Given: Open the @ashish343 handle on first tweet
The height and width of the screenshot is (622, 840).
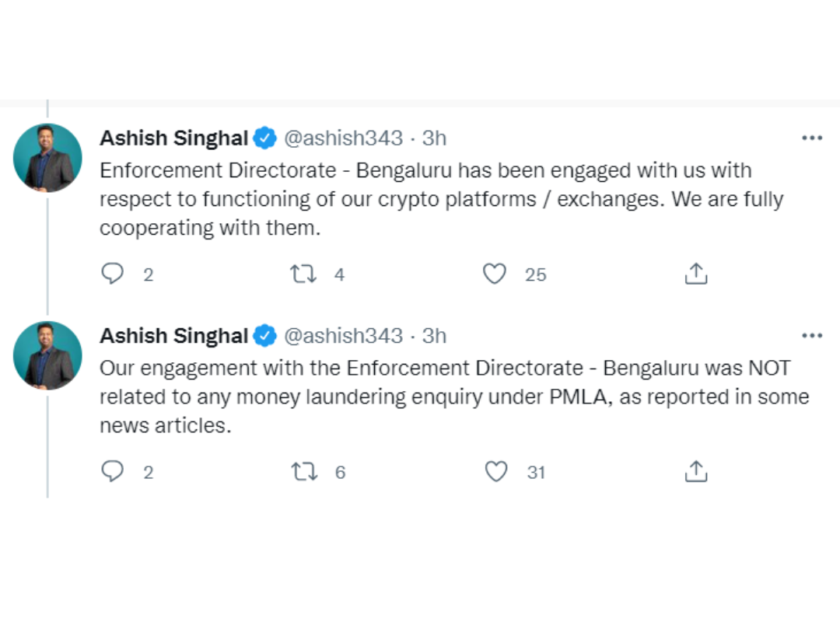Looking at the screenshot, I should click(x=343, y=138).
